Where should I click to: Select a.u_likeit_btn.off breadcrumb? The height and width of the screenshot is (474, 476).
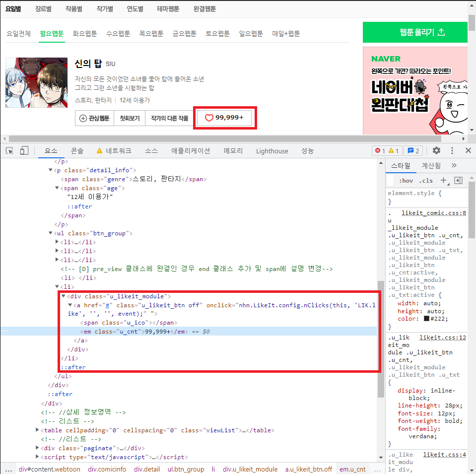[x=308, y=469]
